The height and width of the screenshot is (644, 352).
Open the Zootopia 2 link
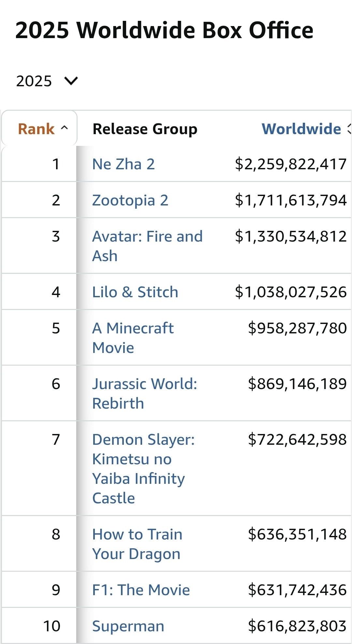click(x=130, y=200)
